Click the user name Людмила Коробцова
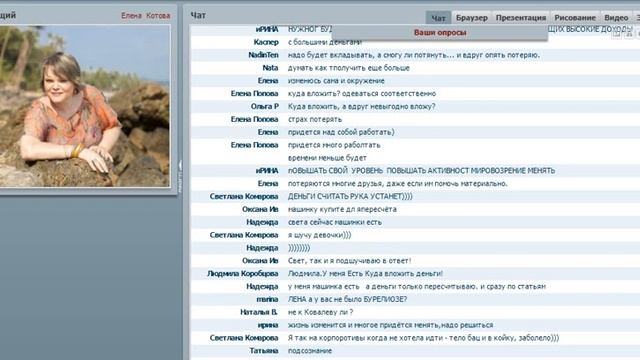Screen dimensions: 640x360 pos(242,273)
